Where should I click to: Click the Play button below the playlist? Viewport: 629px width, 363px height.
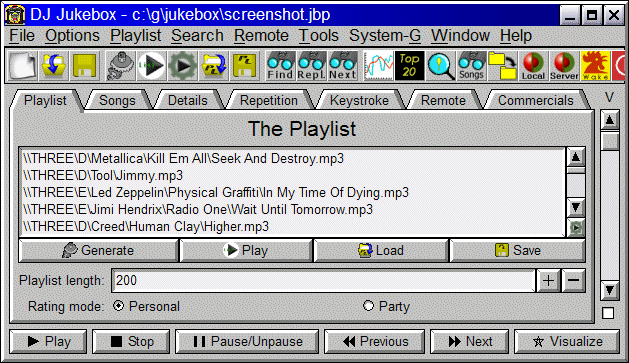click(246, 250)
